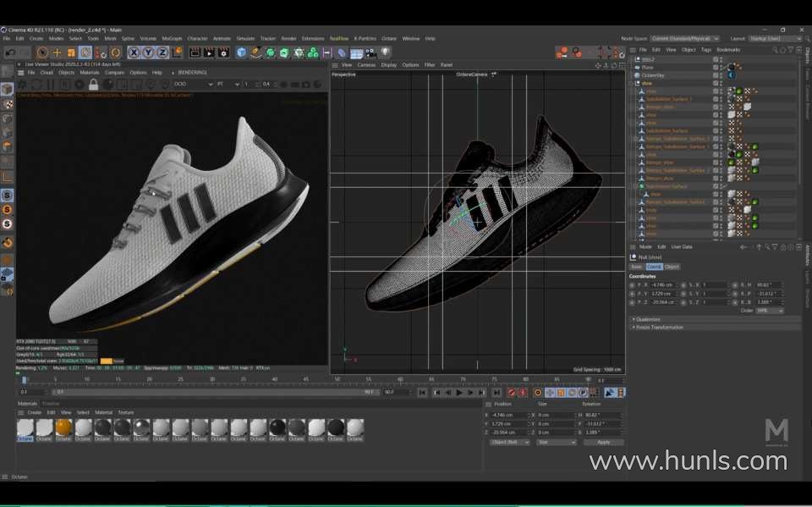
Task: Toggle the layer checkbox for Plane object
Action: [716, 68]
